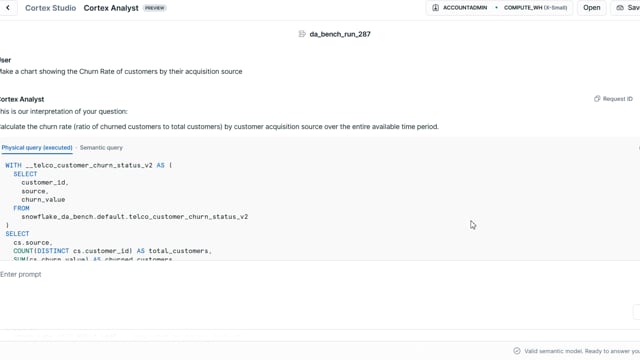Viewport: 640px width, 360px height.
Task: Click the da_bench_run_287 file name
Action: click(x=340, y=34)
